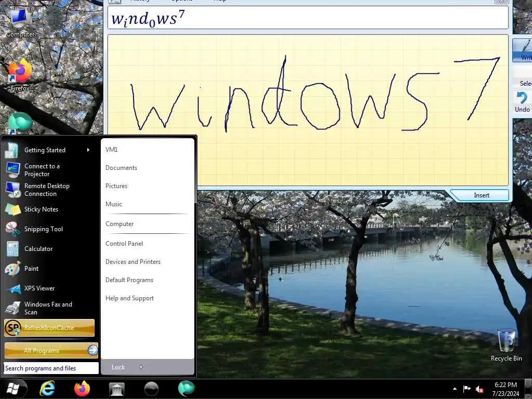Open Help and Support
The width and height of the screenshot is (532, 399).
[x=129, y=298]
